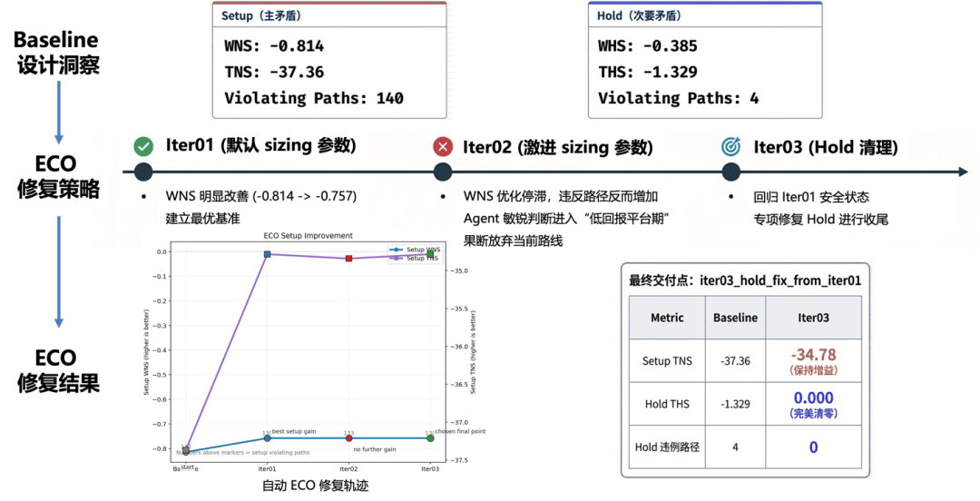980x501 pixels.
Task: Select the timeline dot under Iter03
Action: [730, 172]
